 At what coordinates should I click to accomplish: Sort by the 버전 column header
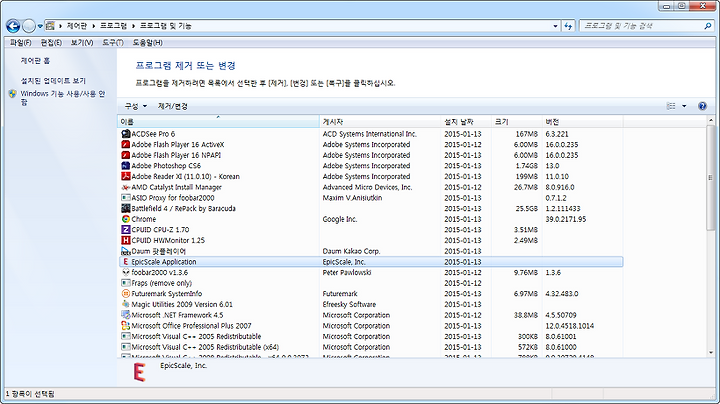[x=582, y=122]
